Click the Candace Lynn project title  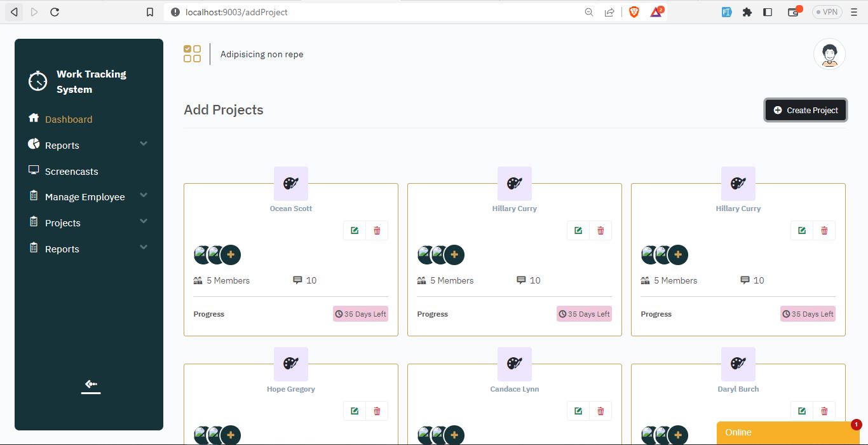pyautogui.click(x=515, y=389)
